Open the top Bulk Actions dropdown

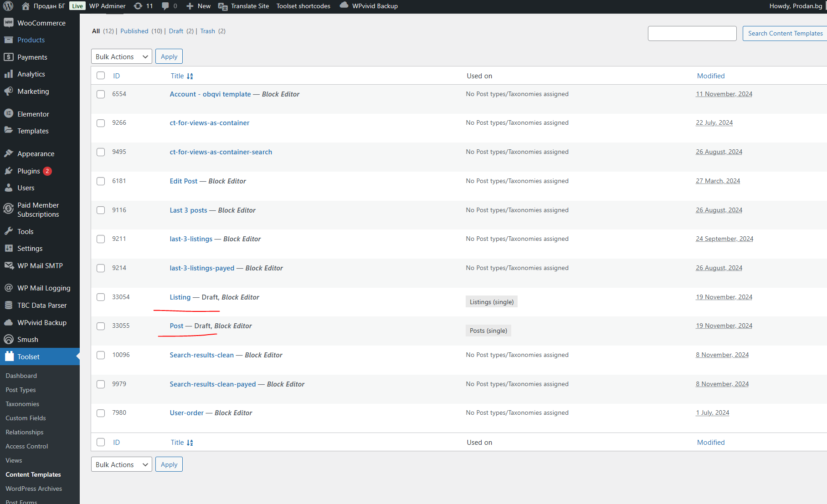tap(122, 56)
